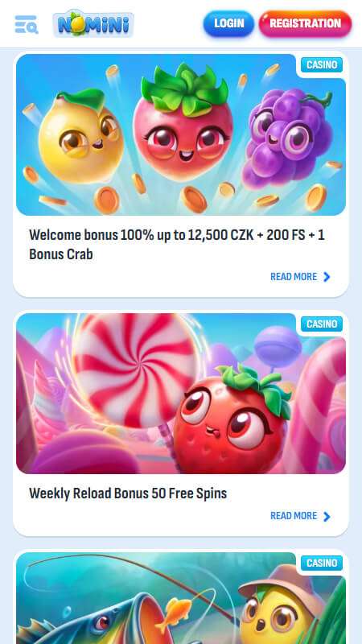Open the Welcome bonus fruit banner image

pos(181,134)
